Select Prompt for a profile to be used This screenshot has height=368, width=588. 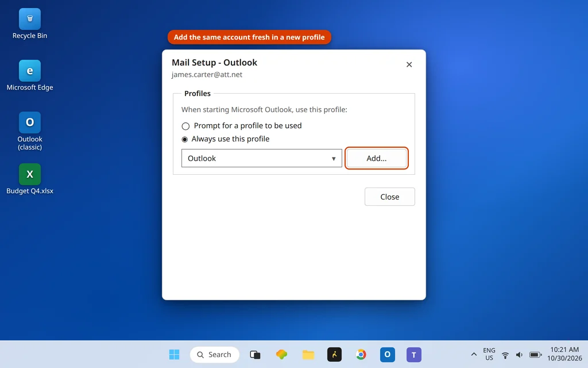pos(242,126)
